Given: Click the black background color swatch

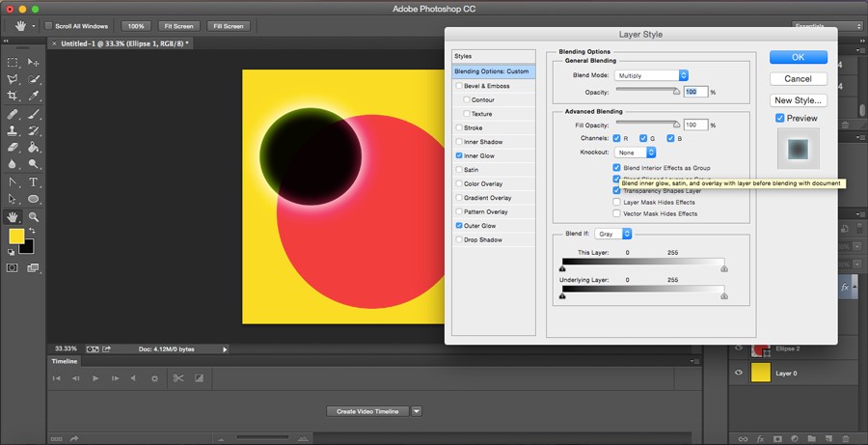Looking at the screenshot, I should point(28,248).
